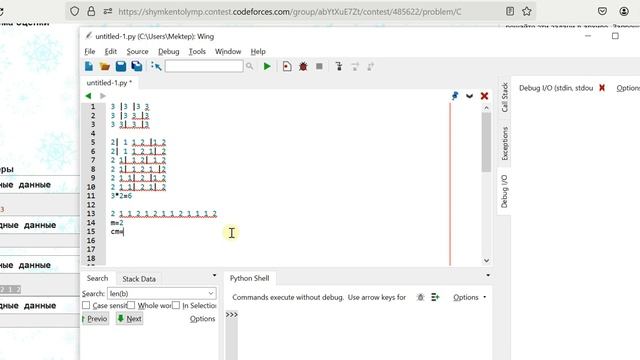This screenshot has width=640, height=360.
Task: Start debugging with the red bug icon
Action: 303,66
